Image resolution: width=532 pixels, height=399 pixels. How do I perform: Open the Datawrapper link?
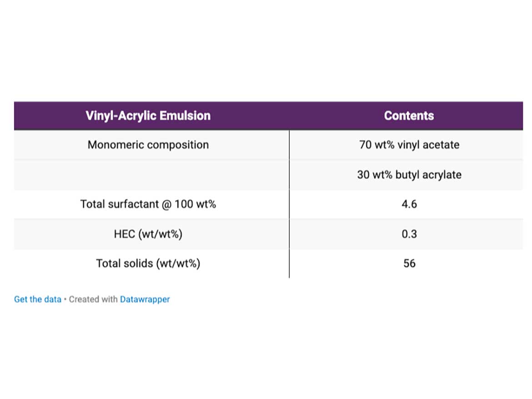[x=145, y=299]
